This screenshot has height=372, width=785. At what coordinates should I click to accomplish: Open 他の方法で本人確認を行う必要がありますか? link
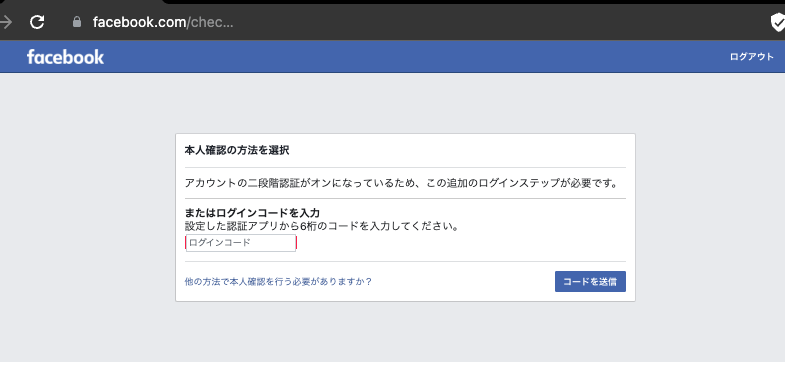pyautogui.click(x=278, y=281)
